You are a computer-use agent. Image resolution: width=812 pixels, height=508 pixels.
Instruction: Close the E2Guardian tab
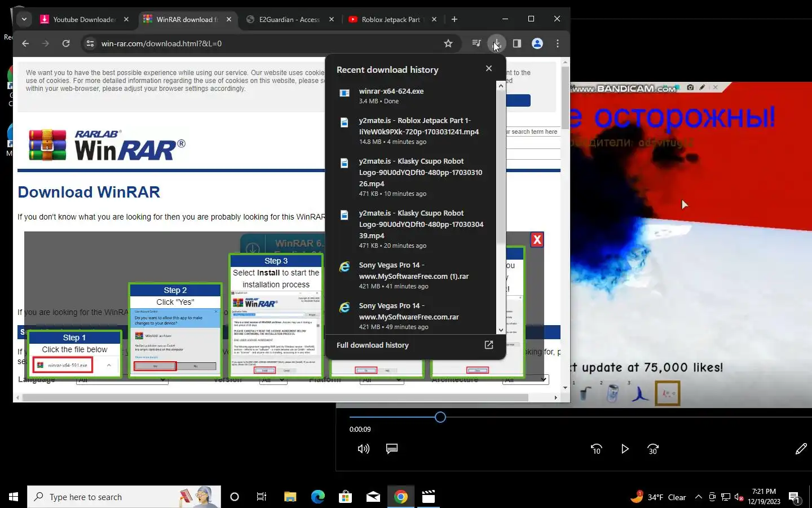[x=332, y=19]
